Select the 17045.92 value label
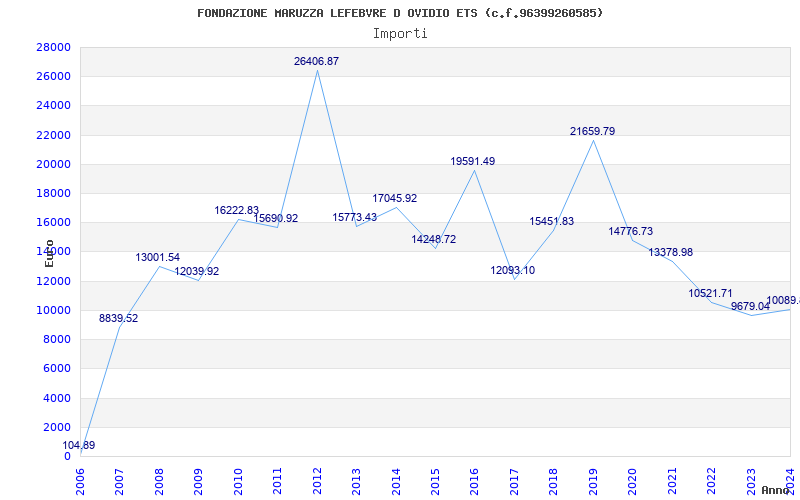 [394, 198]
